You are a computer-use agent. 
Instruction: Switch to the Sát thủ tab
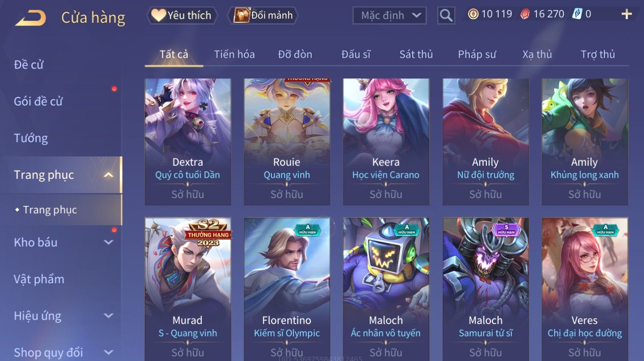416,54
